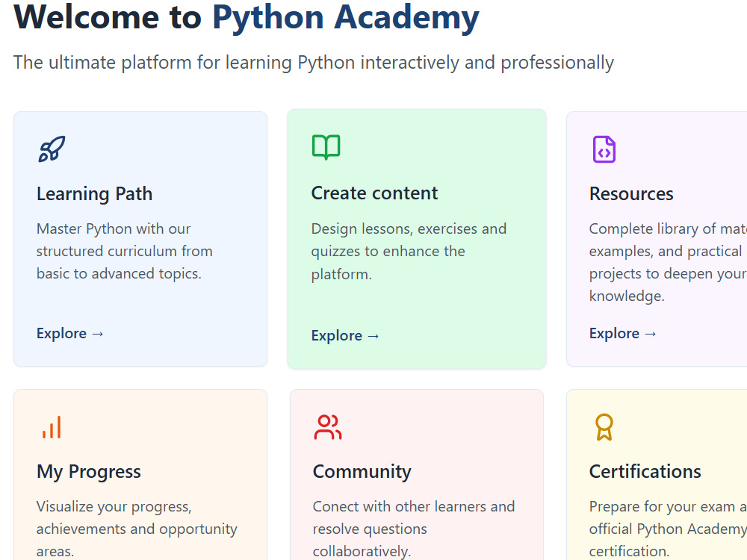The image size is (747, 560).
Task: Click the code file icon on Resources card
Action: pyautogui.click(x=604, y=149)
